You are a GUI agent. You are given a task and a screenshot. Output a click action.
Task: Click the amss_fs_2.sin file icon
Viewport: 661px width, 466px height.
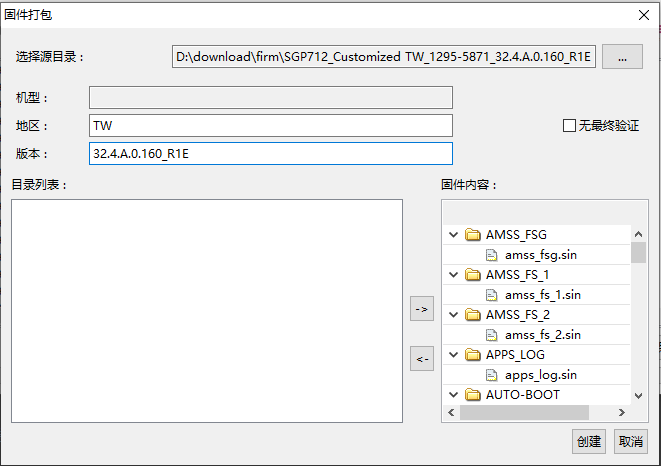click(492, 335)
